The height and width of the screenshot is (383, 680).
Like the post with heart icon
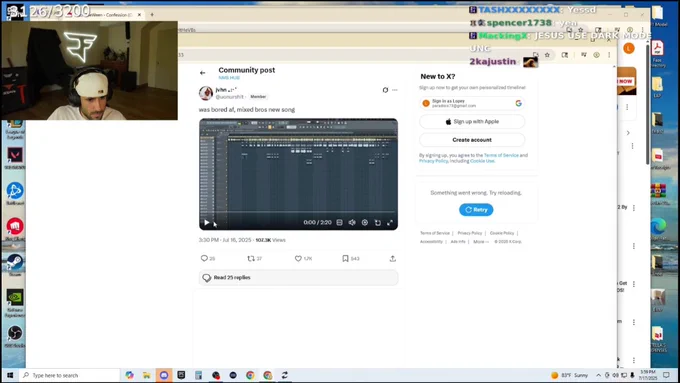click(x=298, y=259)
